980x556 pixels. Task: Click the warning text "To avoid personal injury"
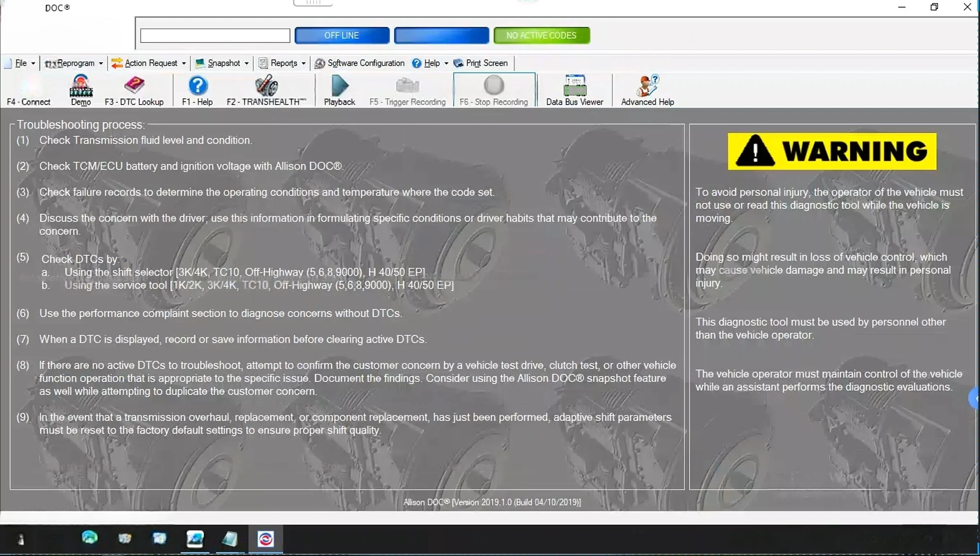[x=829, y=205]
